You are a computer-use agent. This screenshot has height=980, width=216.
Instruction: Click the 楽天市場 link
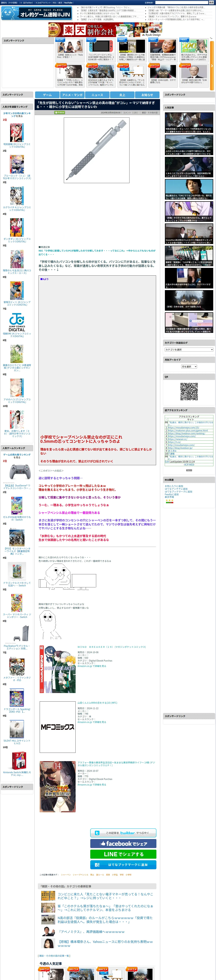169,497
